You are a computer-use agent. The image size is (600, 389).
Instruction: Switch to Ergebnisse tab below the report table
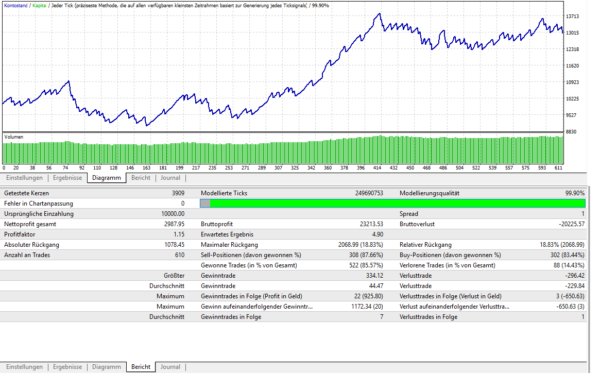point(67,367)
